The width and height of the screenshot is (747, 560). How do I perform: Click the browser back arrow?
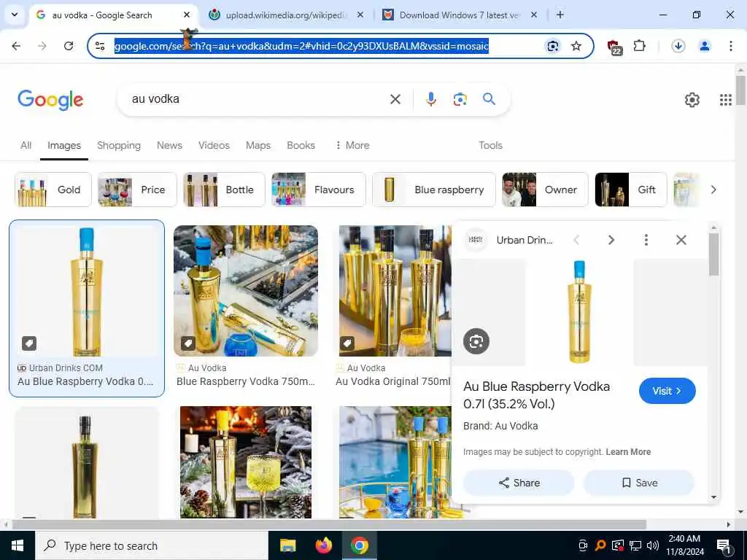point(16,46)
